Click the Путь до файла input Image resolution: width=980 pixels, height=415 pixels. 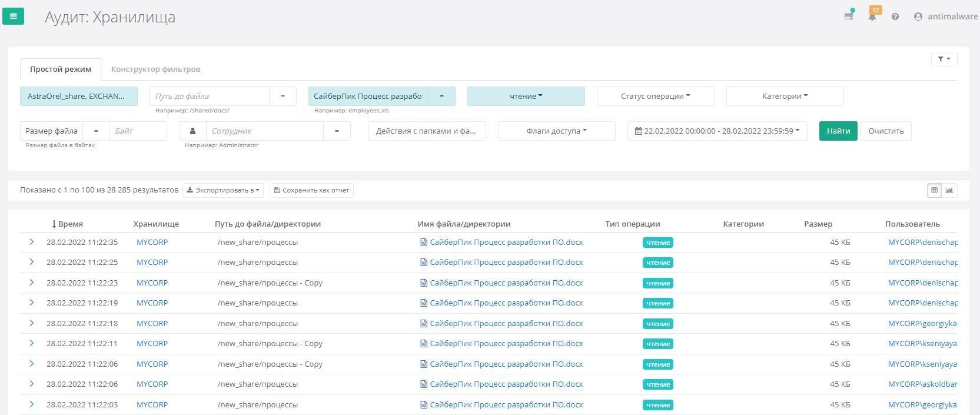210,96
